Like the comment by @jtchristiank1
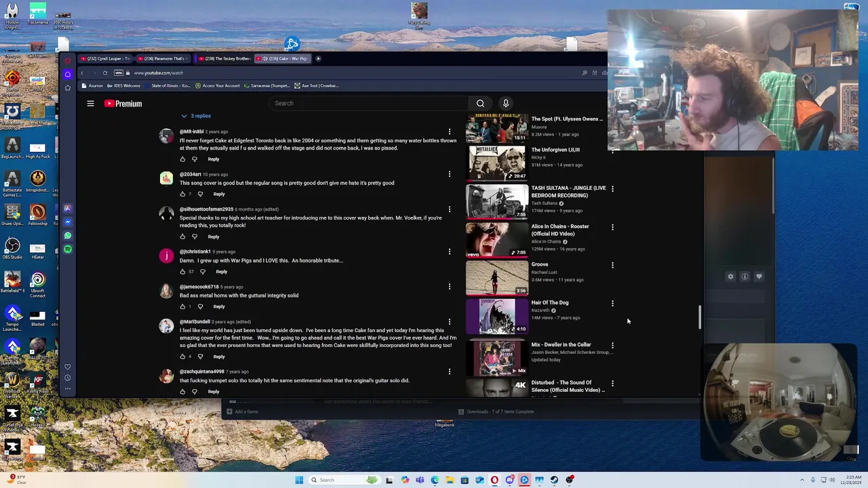 click(x=182, y=272)
